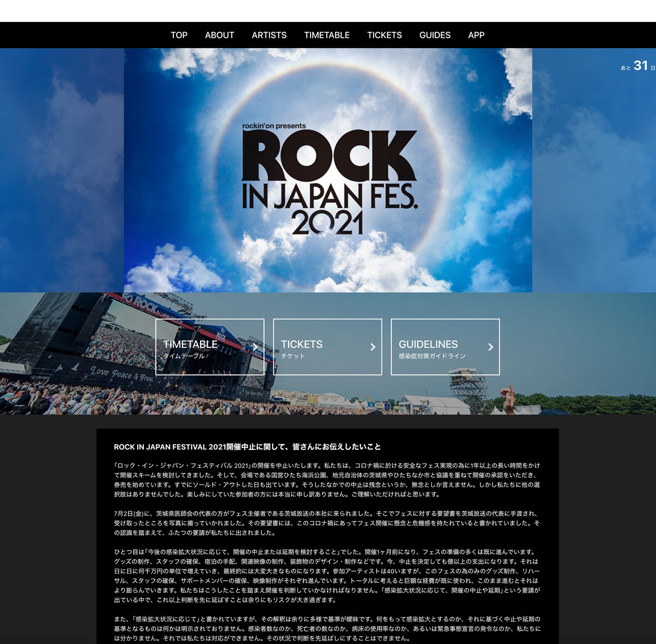The width and height of the screenshot is (656, 644).
Task: Click the chevron arrow on the TIMETABLE card
Action: click(255, 347)
